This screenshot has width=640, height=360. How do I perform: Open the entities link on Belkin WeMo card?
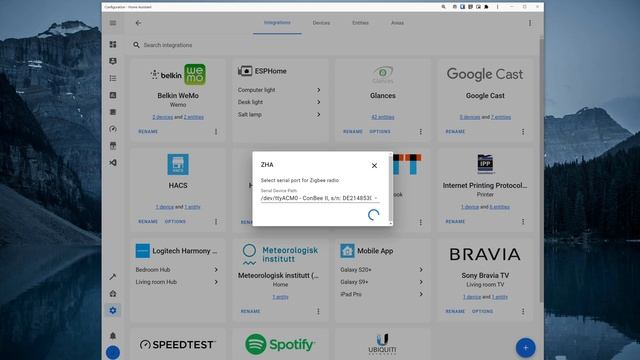[193, 117]
